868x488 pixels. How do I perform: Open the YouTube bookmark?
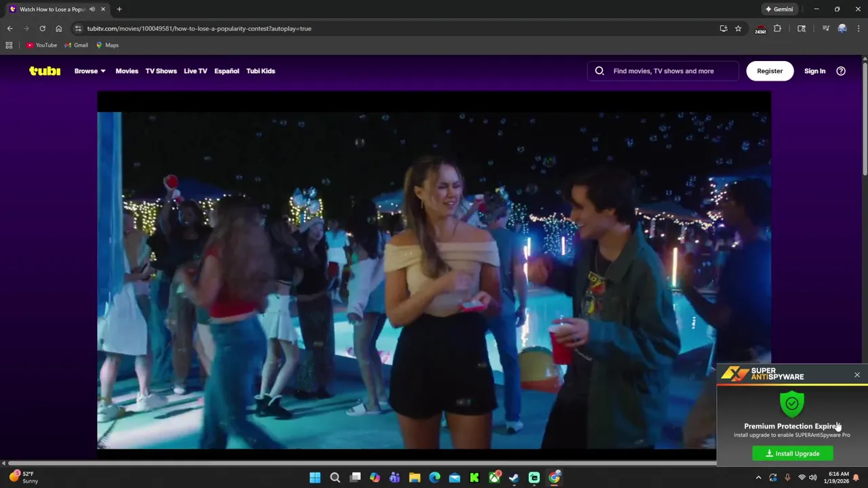[41, 45]
